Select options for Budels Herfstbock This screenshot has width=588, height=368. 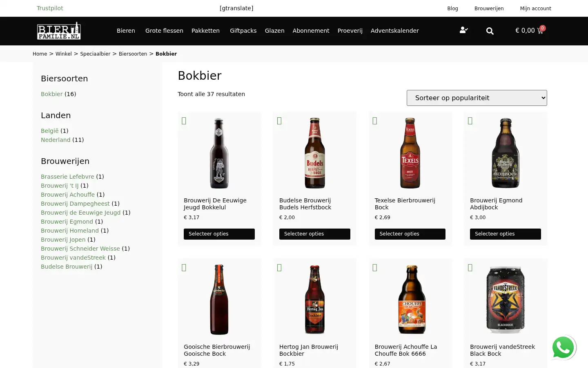(315, 234)
